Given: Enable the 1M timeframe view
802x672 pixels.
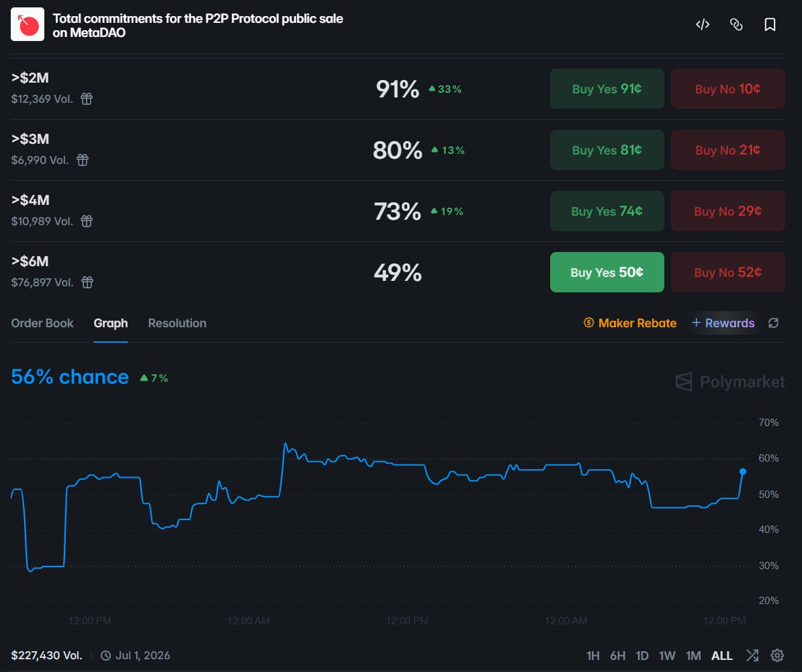Looking at the screenshot, I should [693, 655].
